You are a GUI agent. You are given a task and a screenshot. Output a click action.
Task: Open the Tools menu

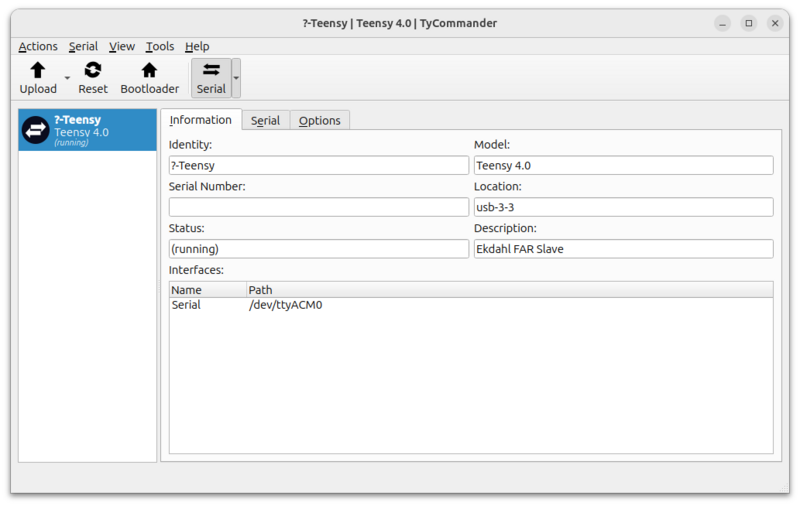[x=160, y=46]
